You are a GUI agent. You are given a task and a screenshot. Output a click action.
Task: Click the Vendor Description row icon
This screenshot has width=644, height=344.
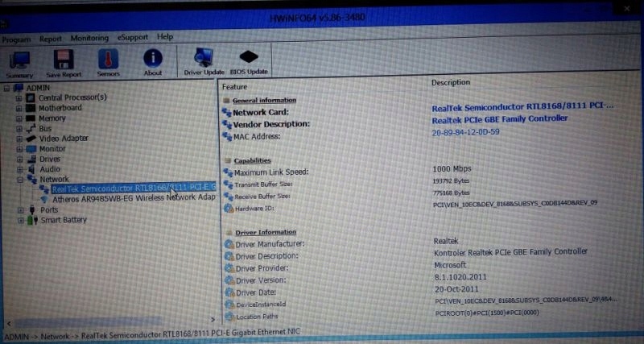pyautogui.click(x=227, y=124)
